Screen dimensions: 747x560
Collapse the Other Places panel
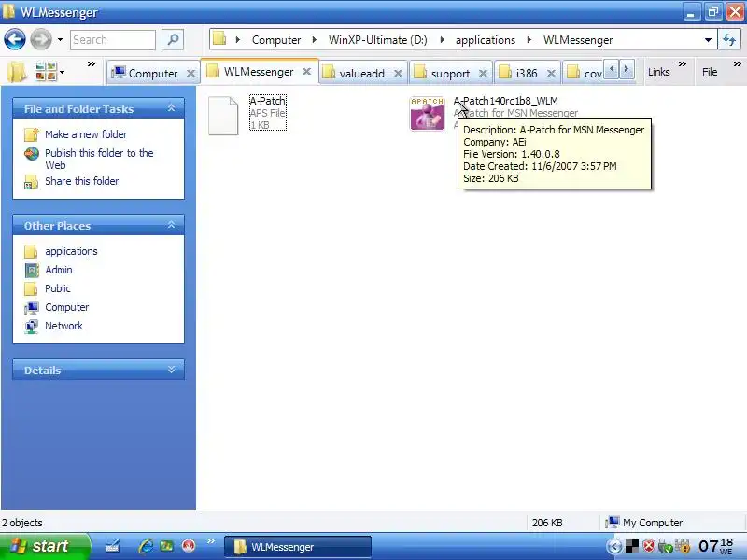coord(172,225)
